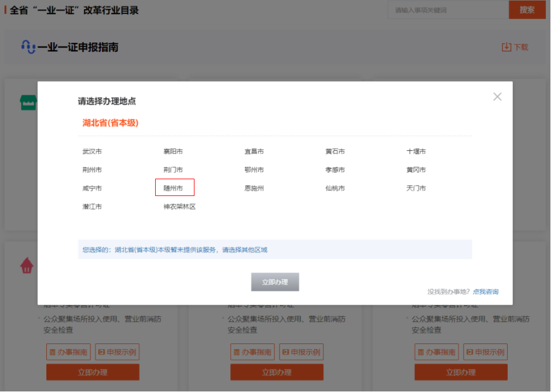
Task: Open 申报示例 in the middle card
Action: pos(302,352)
